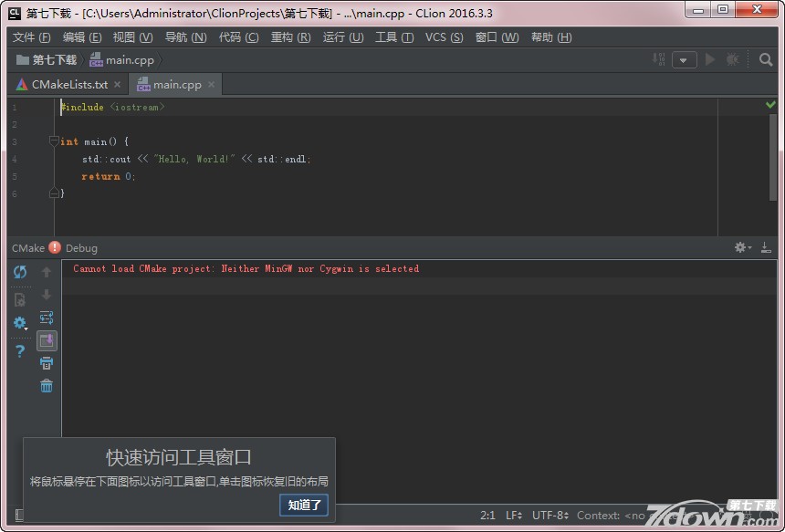785x532 pixels.
Task: Toggle scroll to end of output
Action: tap(47, 340)
